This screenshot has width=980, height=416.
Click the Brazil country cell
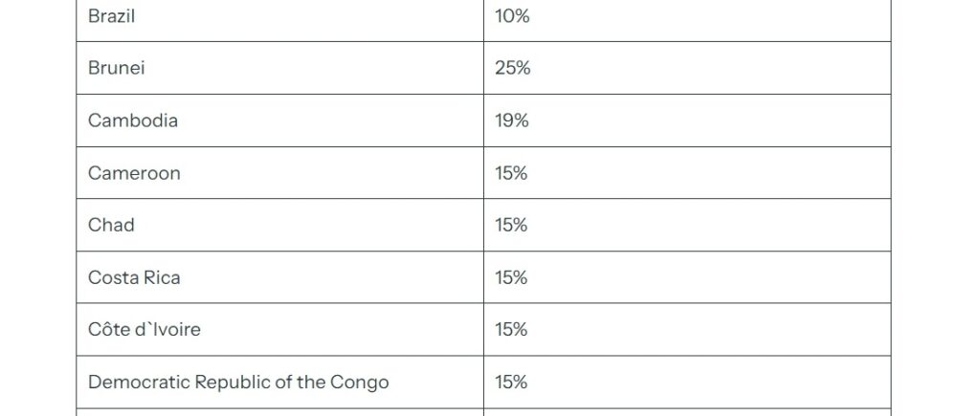click(112, 16)
